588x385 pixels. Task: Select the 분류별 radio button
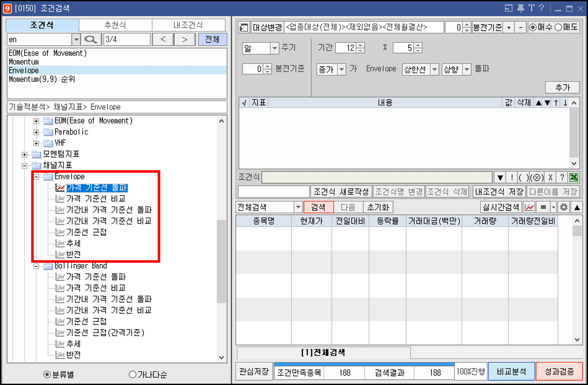coord(47,374)
